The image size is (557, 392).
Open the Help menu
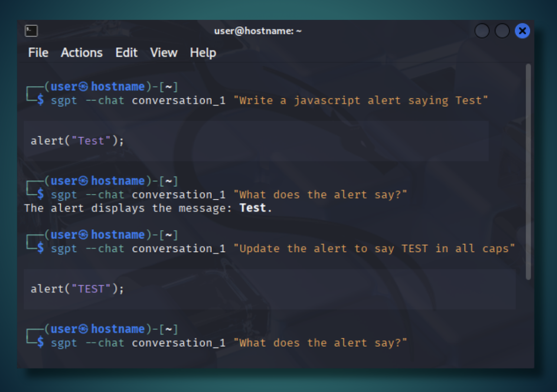(x=203, y=53)
